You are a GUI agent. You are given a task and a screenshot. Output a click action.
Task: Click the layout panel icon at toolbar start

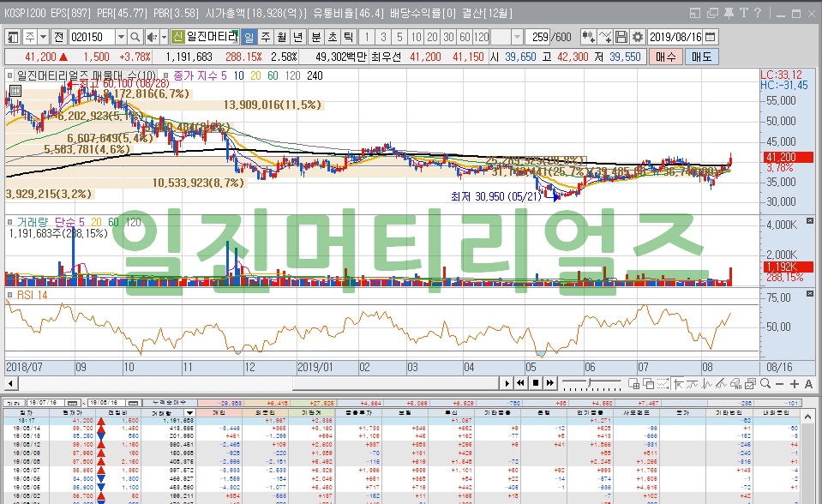(x=13, y=37)
